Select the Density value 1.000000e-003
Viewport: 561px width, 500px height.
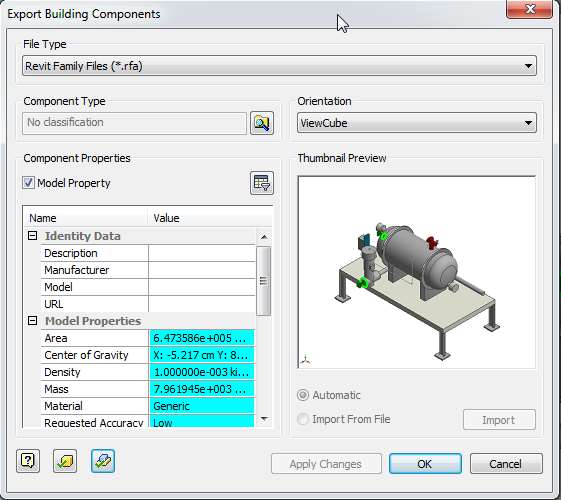coord(202,372)
